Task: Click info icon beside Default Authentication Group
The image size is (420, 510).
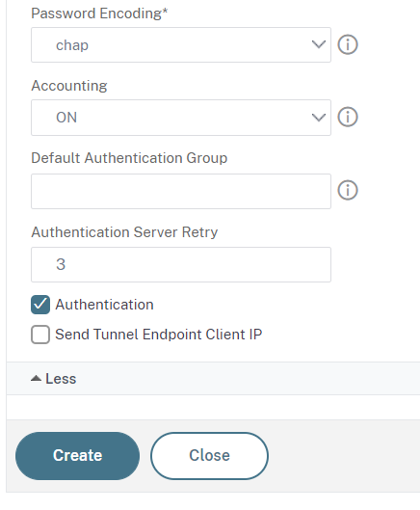Action: (348, 190)
